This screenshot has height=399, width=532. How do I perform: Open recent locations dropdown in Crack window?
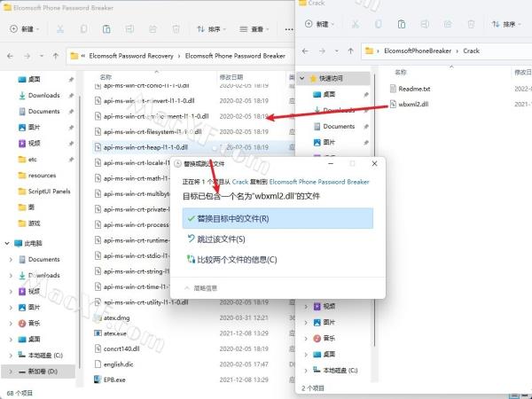pos(337,51)
